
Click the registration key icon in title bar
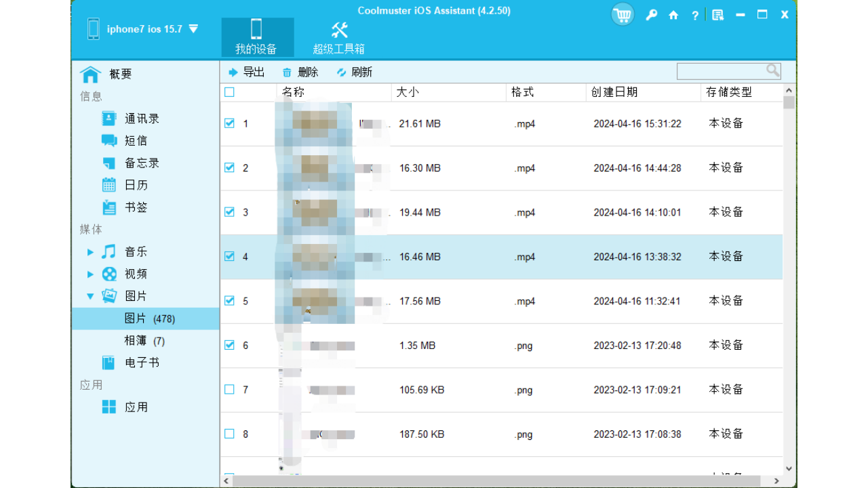coord(651,14)
